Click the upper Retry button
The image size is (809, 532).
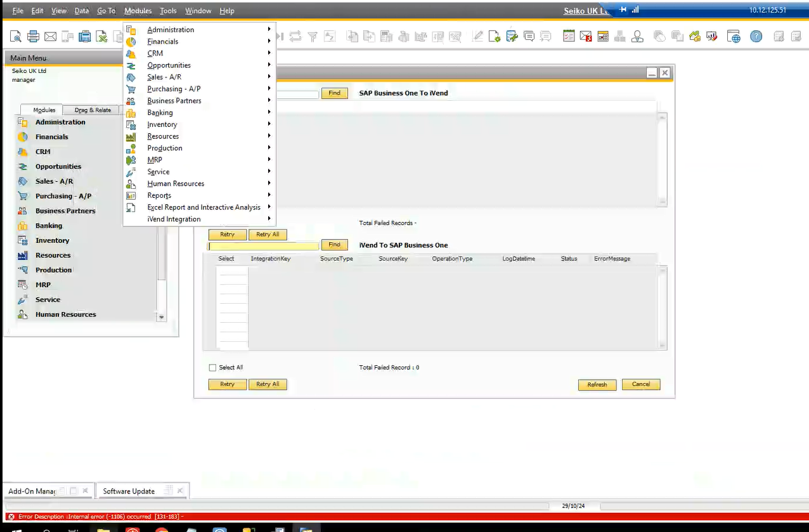click(227, 235)
